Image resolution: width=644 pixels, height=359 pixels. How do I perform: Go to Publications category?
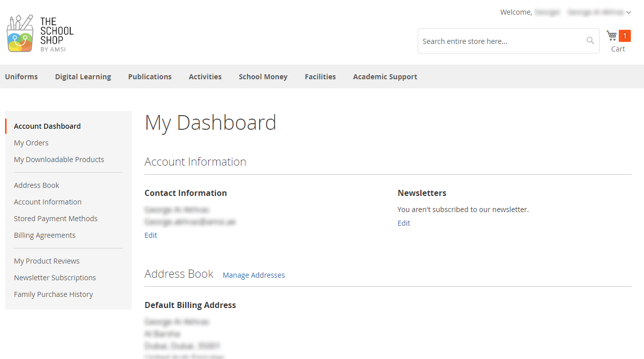[x=150, y=77]
